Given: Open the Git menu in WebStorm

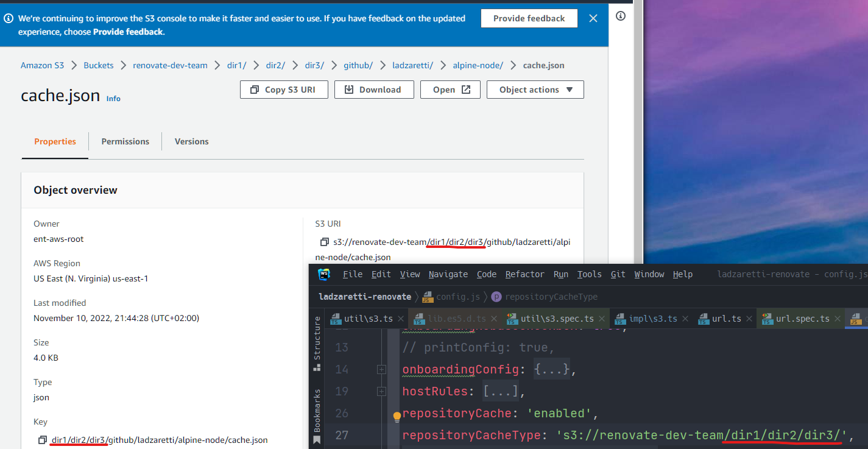Looking at the screenshot, I should click(x=618, y=274).
